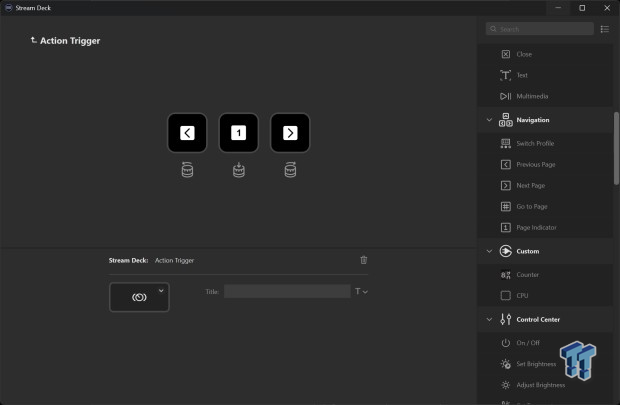
Task: Collapse the Control Center category
Action: click(489, 319)
